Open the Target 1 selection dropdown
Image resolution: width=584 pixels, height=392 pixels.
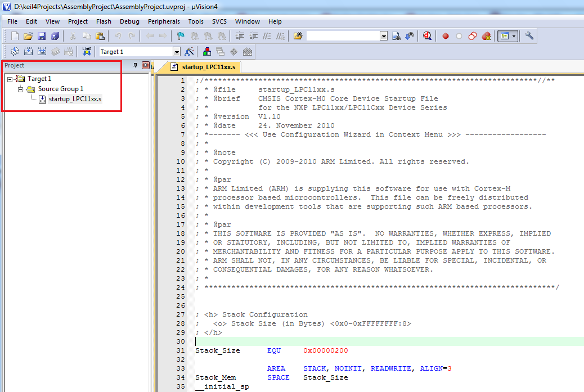(177, 52)
